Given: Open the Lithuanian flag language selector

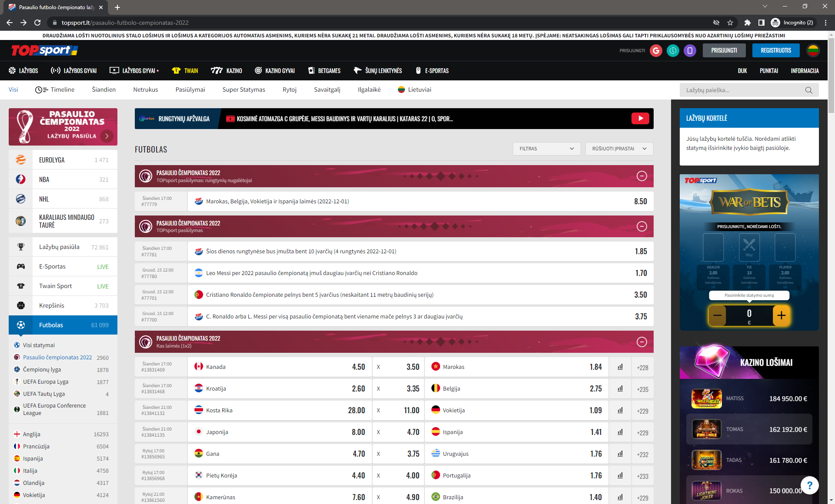Looking at the screenshot, I should 813,50.
